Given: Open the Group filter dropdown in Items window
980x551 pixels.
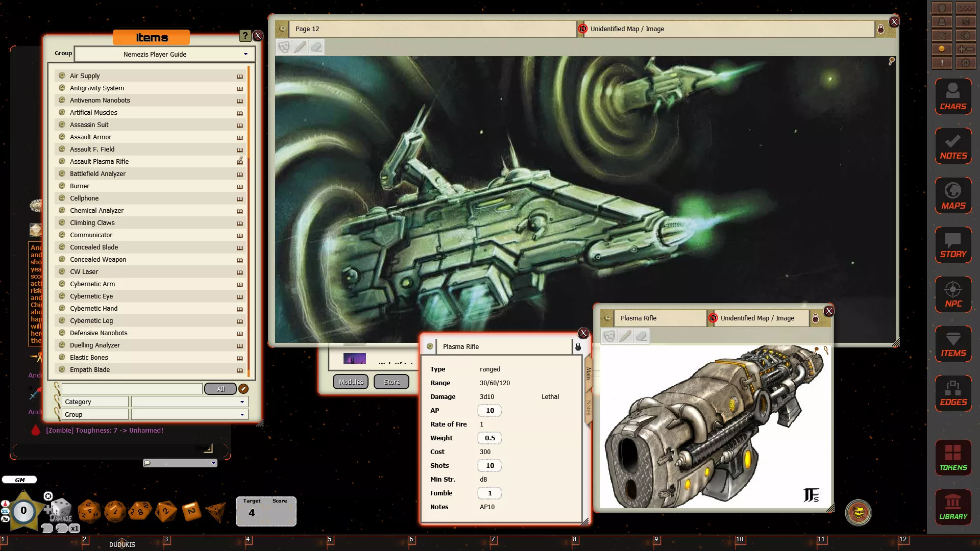Looking at the screenshot, I should (x=190, y=415).
